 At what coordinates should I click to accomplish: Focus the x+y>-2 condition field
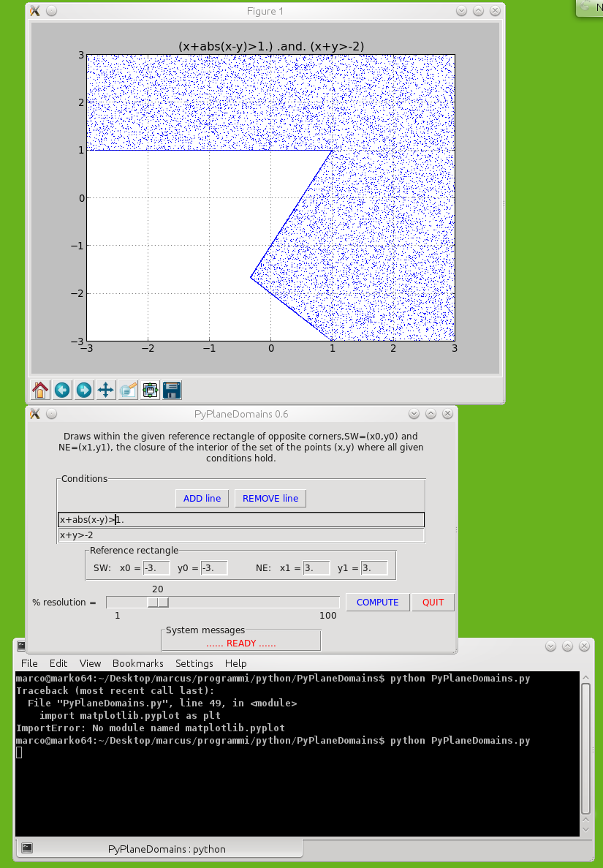pos(241,535)
